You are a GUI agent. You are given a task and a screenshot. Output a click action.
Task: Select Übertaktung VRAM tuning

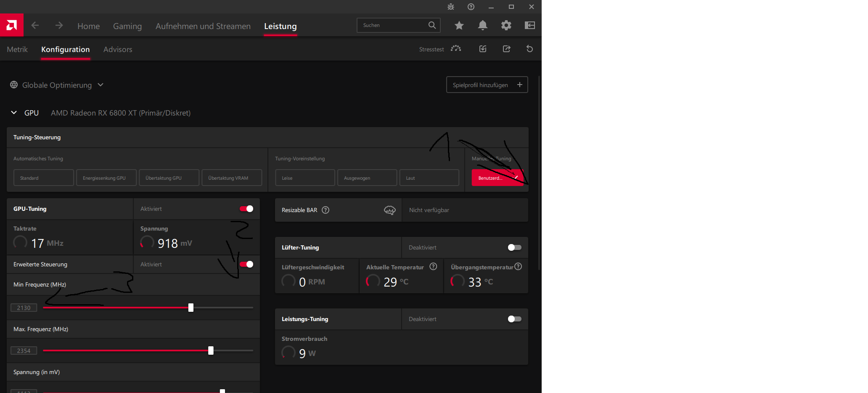click(x=232, y=178)
